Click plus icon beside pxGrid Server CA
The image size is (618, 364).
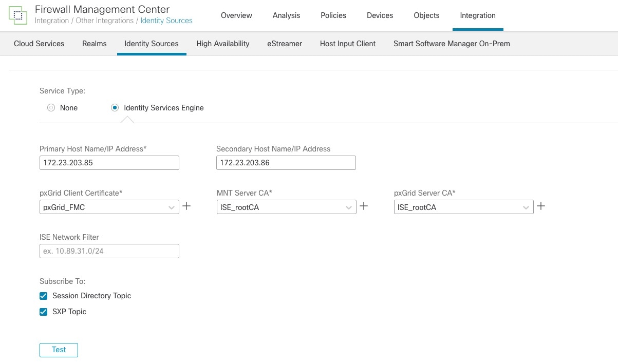(x=540, y=206)
